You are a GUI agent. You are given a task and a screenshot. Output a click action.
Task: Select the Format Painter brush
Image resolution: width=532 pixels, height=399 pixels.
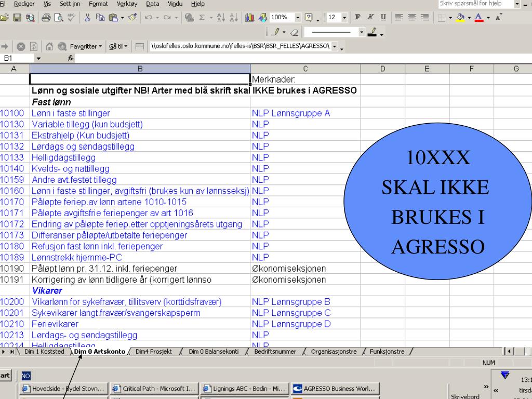pos(132,17)
